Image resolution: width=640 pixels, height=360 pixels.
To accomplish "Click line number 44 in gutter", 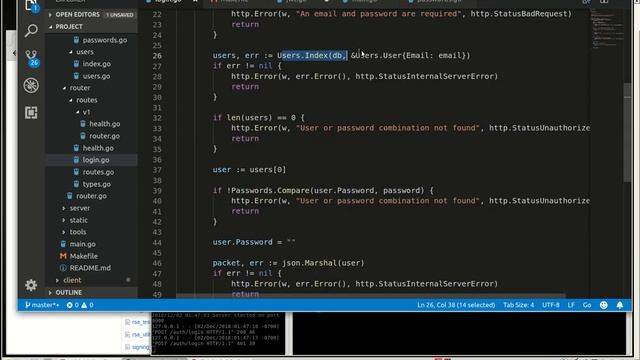I will pos(157,242).
